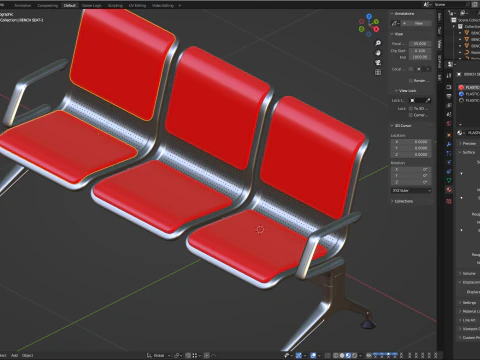The width and height of the screenshot is (480, 360).
Task: Switch to the Video Editing workspace tab
Action: (x=163, y=5)
